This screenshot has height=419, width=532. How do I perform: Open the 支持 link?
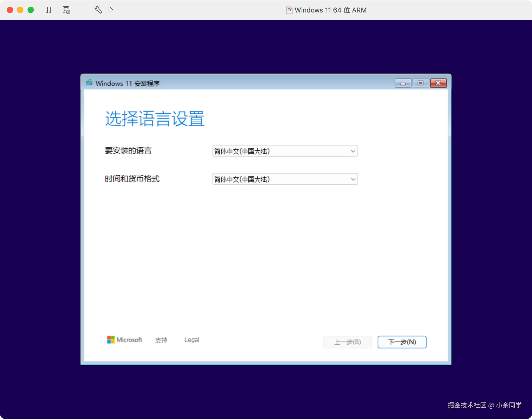pyautogui.click(x=161, y=340)
